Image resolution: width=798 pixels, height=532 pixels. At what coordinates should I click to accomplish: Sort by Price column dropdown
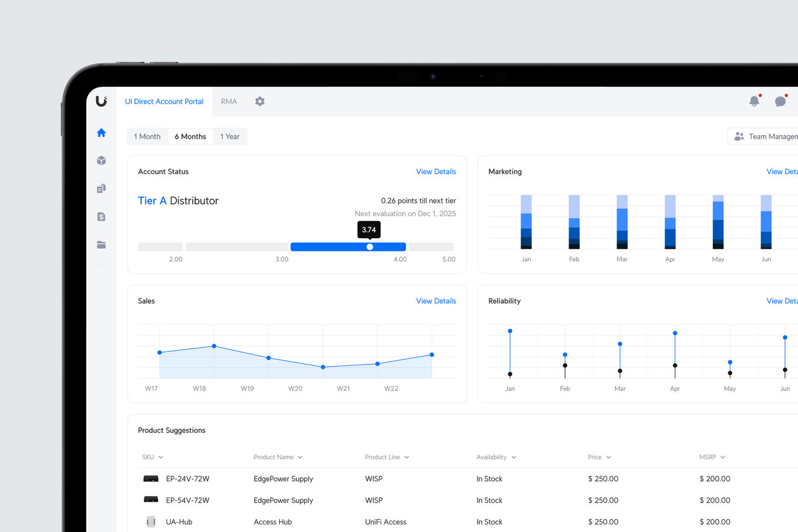(x=600, y=457)
